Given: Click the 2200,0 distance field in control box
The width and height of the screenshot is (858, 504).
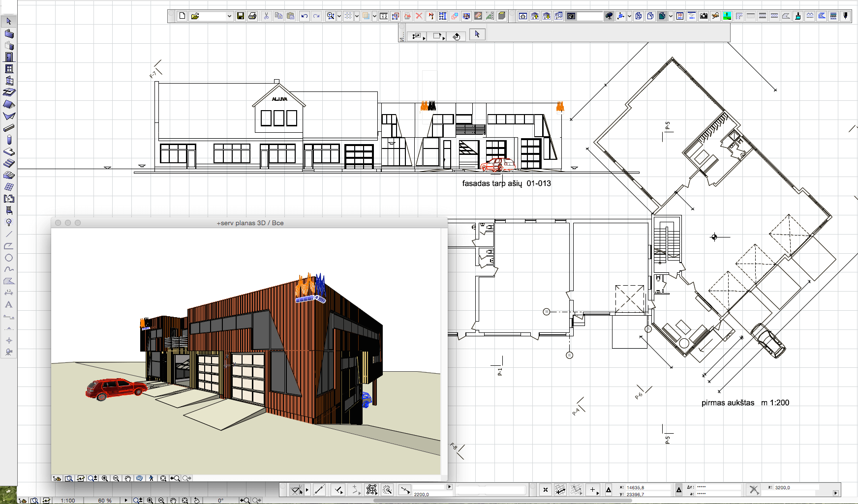Looking at the screenshot, I should click(x=433, y=494).
